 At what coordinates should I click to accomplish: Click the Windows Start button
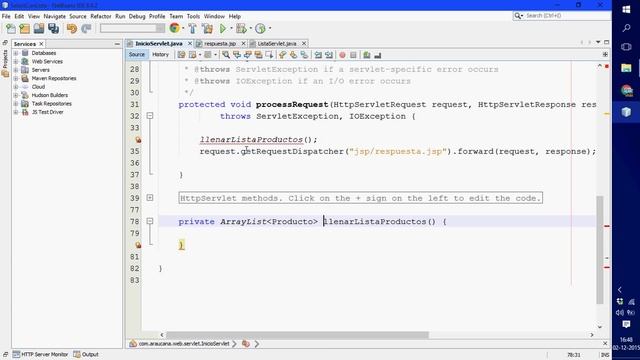coord(626,10)
